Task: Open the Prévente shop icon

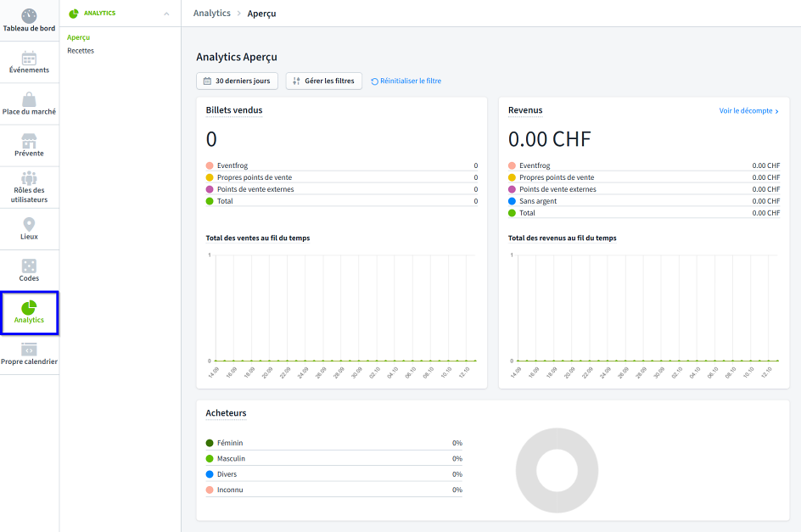Action: 29,141
